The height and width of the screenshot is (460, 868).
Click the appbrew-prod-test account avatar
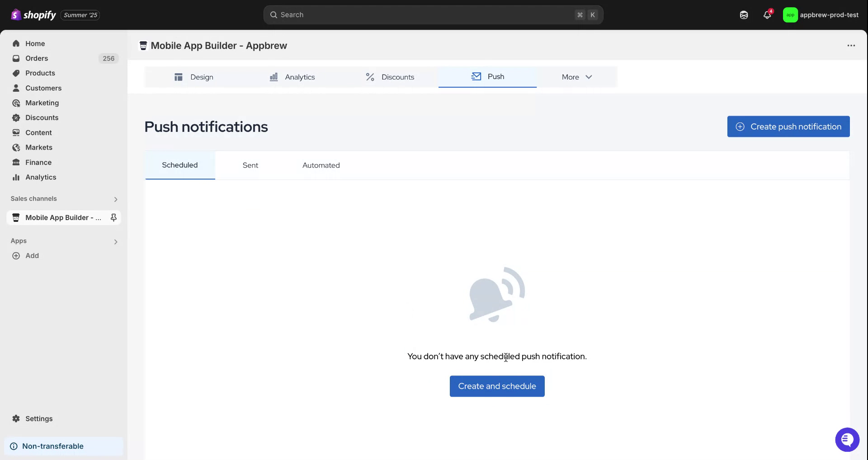pos(790,15)
